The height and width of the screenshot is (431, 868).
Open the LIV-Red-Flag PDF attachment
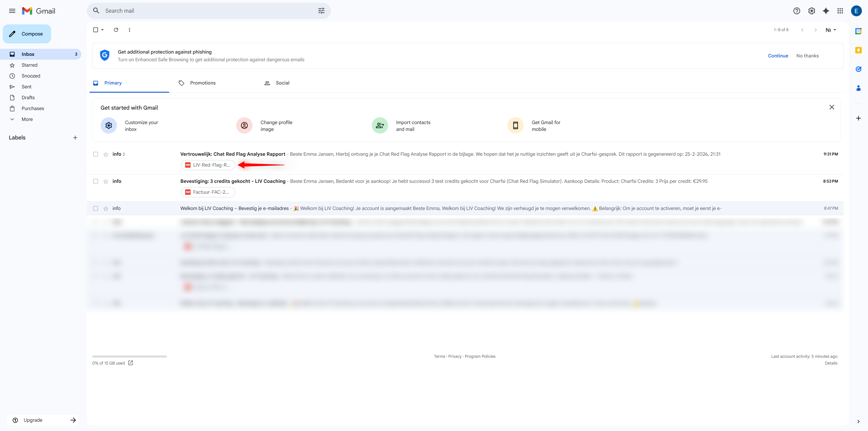coord(208,165)
